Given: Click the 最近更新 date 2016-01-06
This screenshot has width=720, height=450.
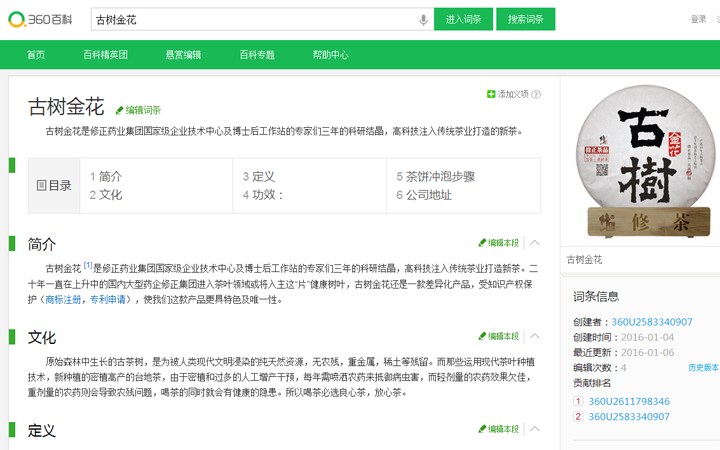Looking at the screenshot, I should (647, 353).
